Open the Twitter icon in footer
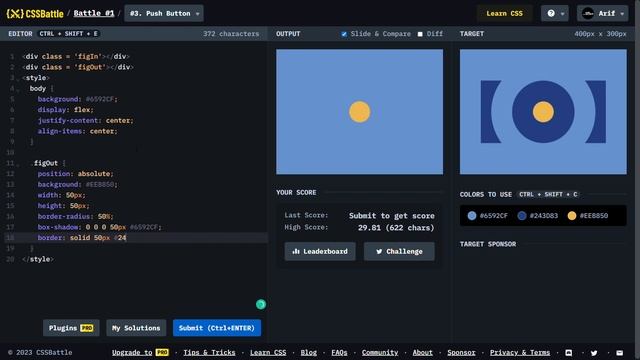 tap(594, 353)
